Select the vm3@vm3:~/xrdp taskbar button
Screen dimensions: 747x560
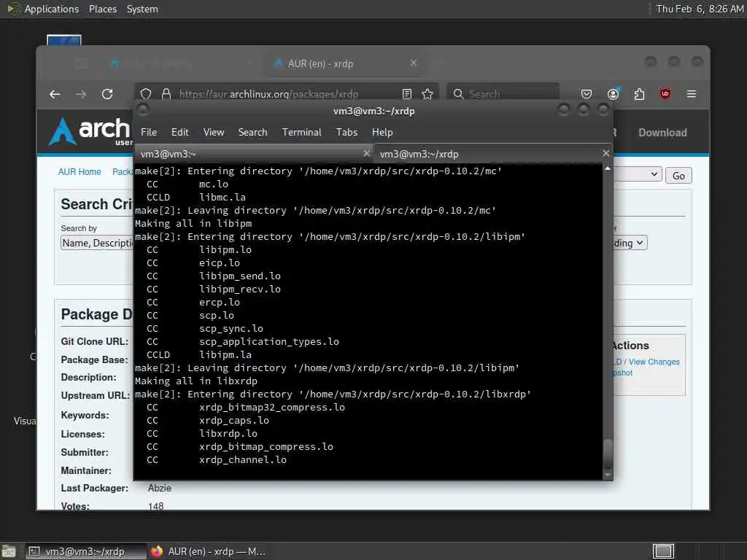click(x=86, y=551)
